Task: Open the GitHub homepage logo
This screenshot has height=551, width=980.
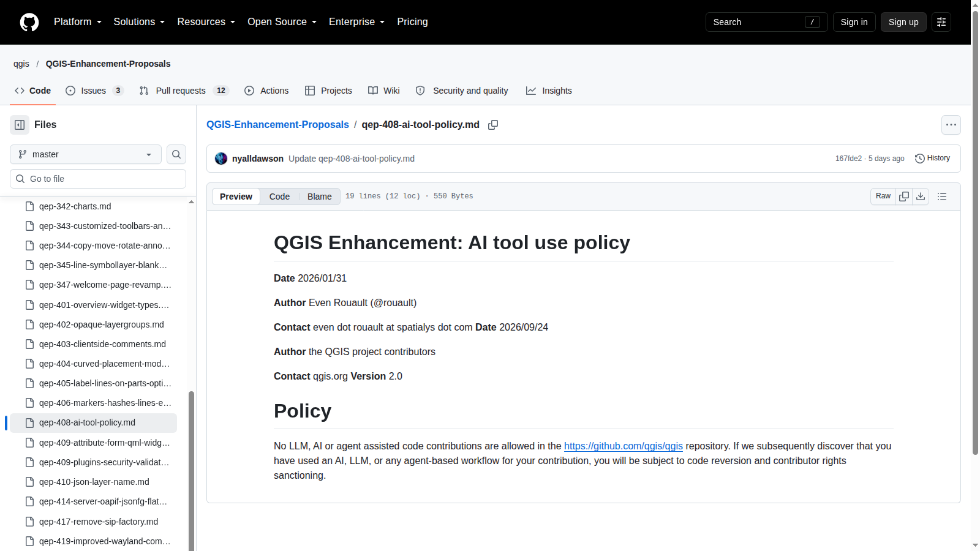Action: tap(29, 22)
